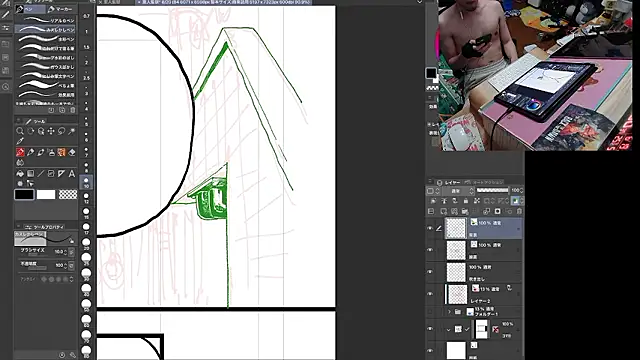Adjust the layer opacity stepper arrows
640x360 pixels.
[522, 191]
